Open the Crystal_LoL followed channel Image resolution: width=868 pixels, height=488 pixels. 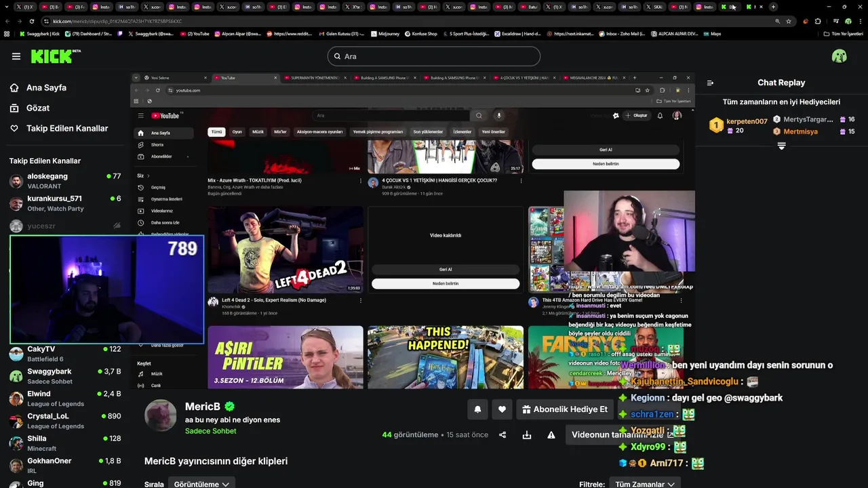tap(65, 421)
